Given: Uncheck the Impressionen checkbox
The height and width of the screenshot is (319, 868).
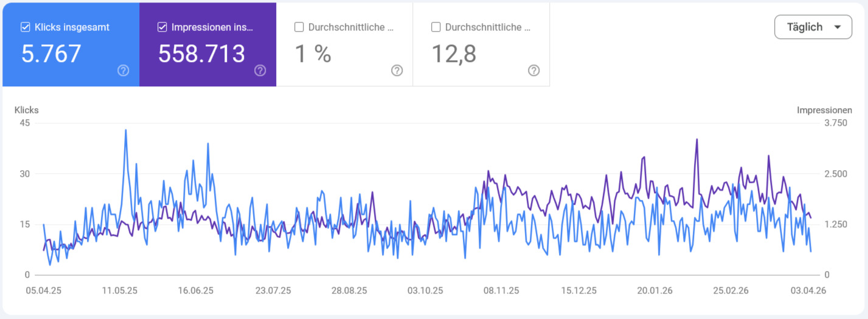Looking at the screenshot, I should click(162, 27).
